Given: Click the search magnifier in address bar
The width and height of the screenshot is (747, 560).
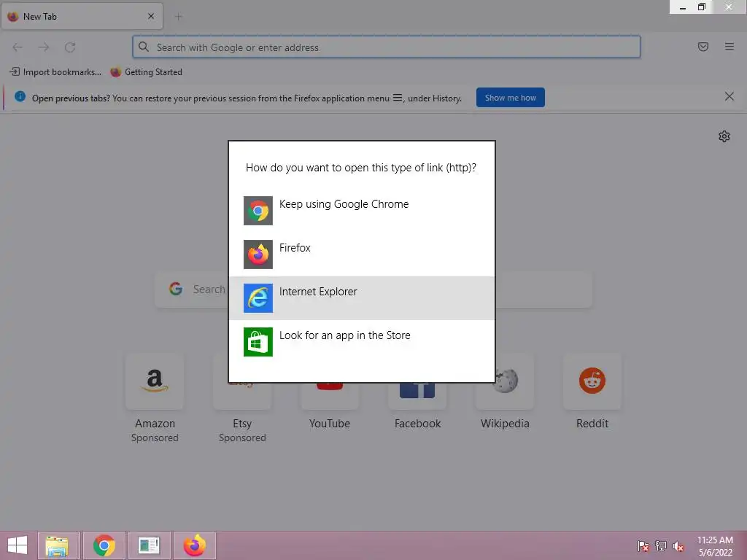Looking at the screenshot, I should 144,47.
